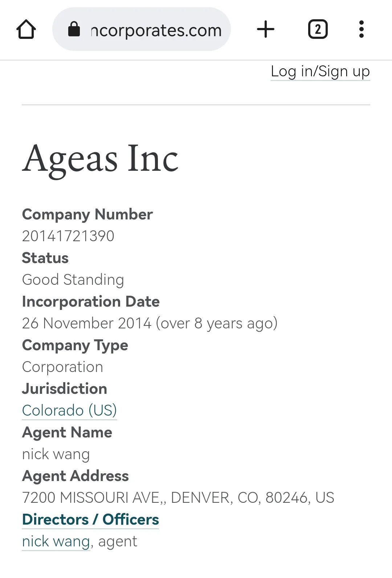Select the 7200 Missouri Ave agent address
The width and height of the screenshot is (392, 578).
[x=178, y=498]
